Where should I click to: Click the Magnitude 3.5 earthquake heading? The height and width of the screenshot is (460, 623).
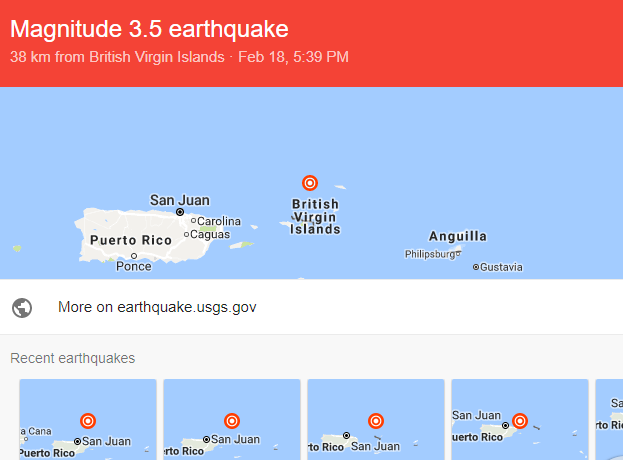coord(149,29)
